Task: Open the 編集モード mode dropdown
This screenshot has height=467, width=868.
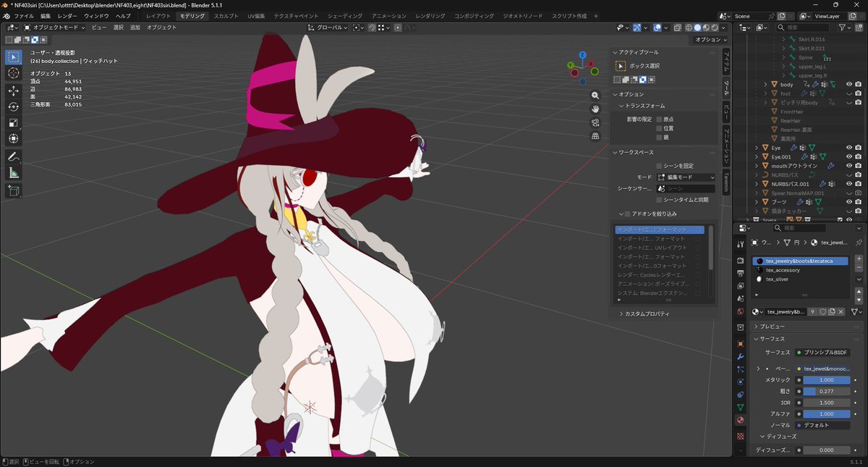Action: pos(686,177)
